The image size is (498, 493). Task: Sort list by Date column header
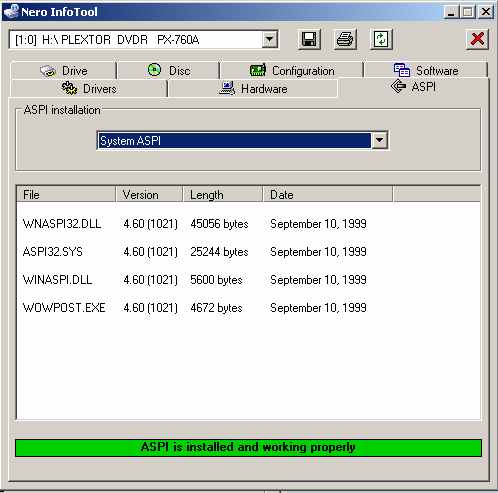click(x=328, y=195)
